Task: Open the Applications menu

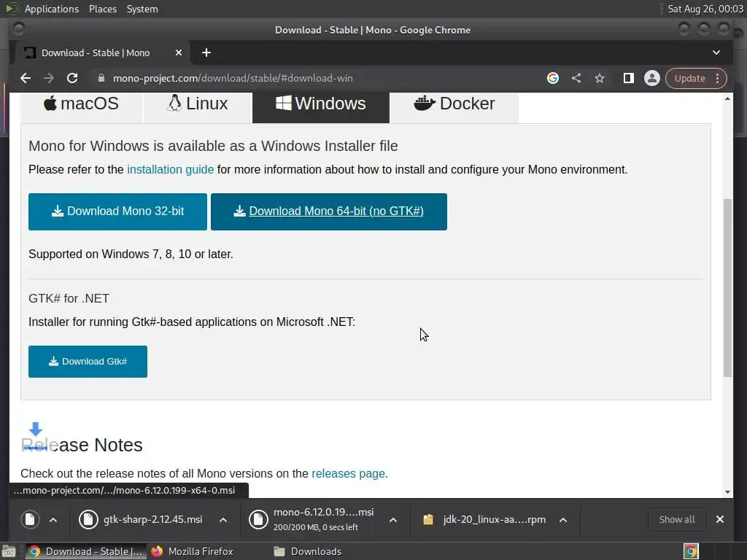Action: pyautogui.click(x=52, y=9)
